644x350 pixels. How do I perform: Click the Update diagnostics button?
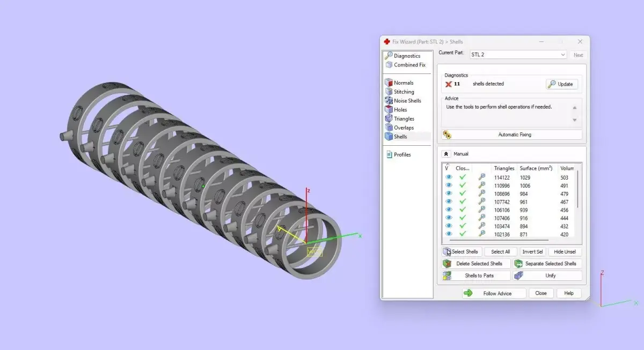[x=561, y=84]
